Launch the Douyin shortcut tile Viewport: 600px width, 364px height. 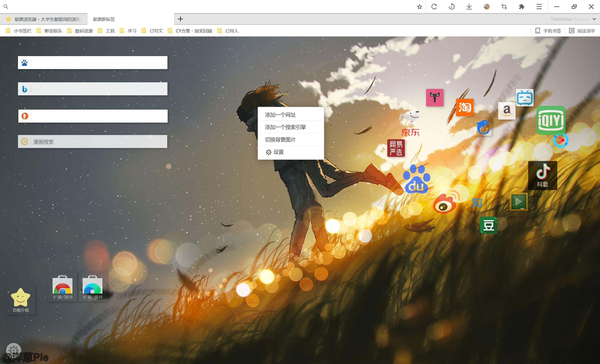coord(542,175)
